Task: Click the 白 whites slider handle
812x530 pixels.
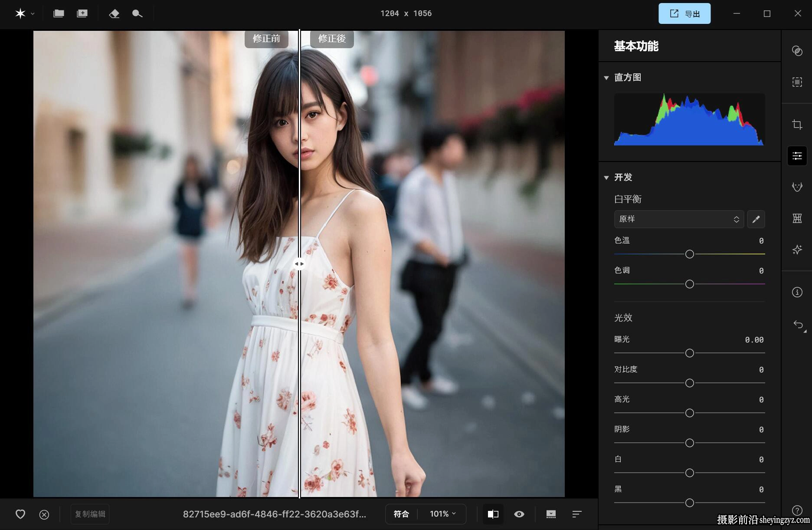Action: pyautogui.click(x=689, y=473)
